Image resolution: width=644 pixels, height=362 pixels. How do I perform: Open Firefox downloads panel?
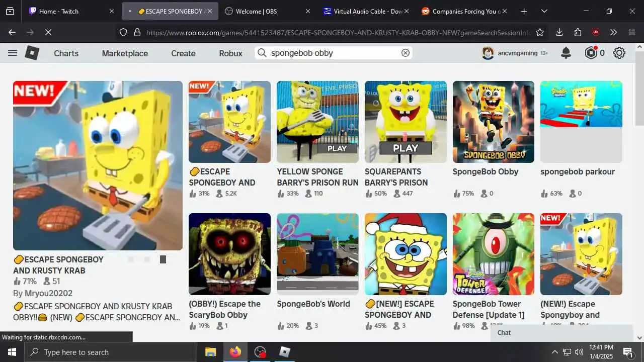tap(559, 32)
